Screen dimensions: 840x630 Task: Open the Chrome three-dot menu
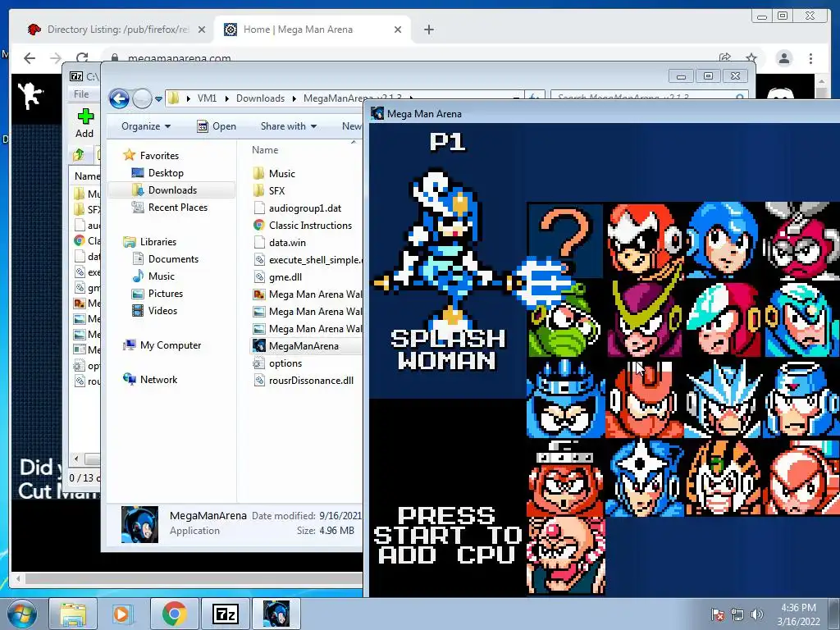coord(810,58)
